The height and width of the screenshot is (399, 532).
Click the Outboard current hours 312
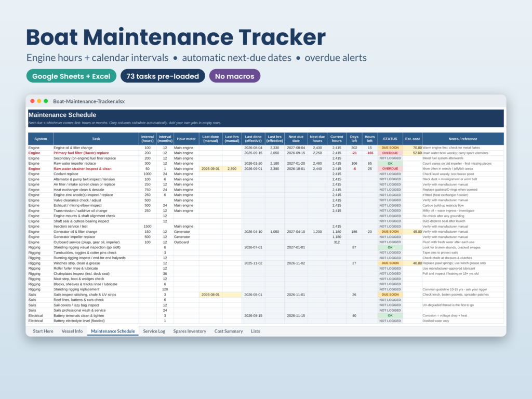(x=337, y=242)
